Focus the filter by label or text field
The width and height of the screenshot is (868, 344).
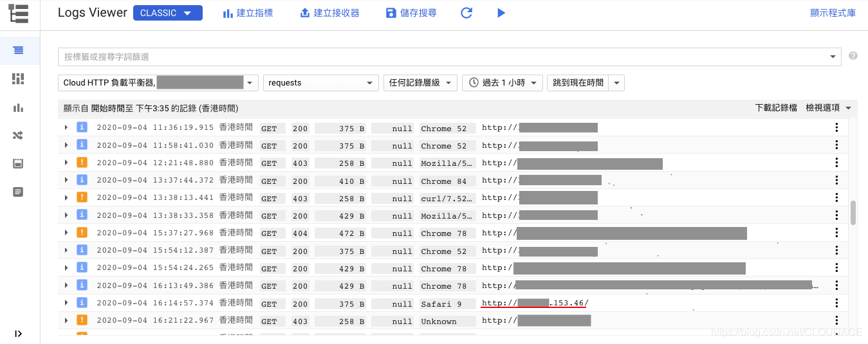point(444,57)
